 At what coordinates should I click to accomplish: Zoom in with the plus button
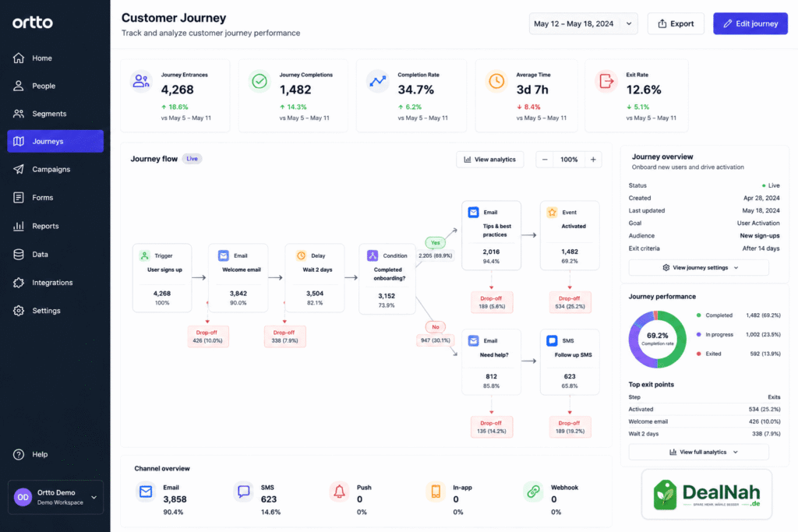point(593,159)
